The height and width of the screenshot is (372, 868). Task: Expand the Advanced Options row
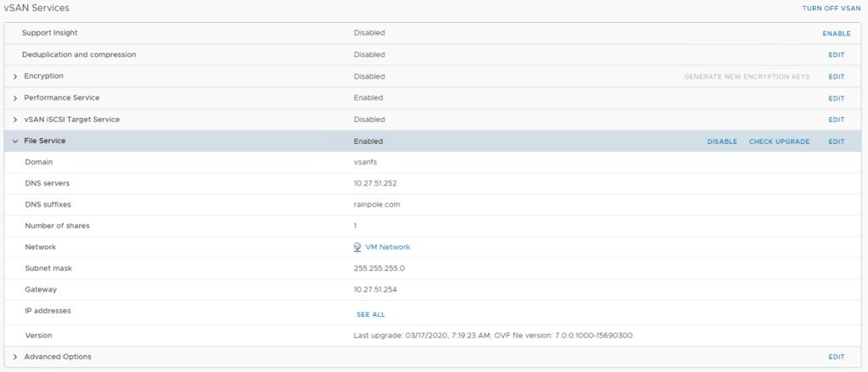tap(15, 357)
